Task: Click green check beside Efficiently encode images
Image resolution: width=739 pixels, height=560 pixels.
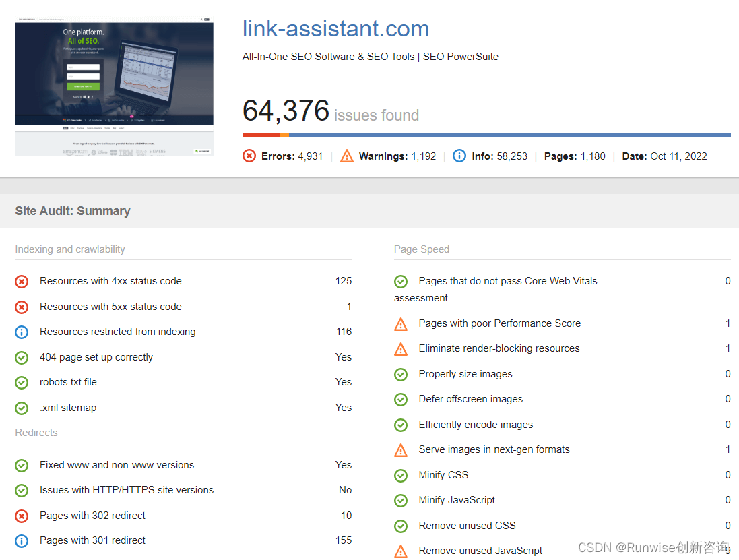Action: (x=401, y=425)
